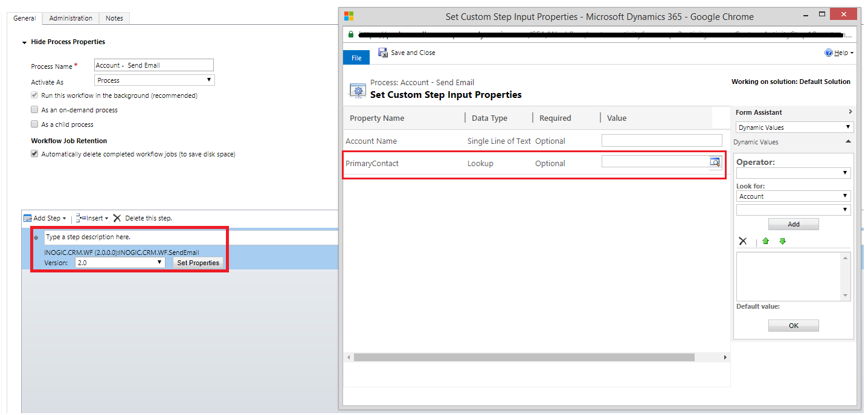Click the Add Step icon
The width and height of the screenshot is (868, 415).
tap(27, 218)
